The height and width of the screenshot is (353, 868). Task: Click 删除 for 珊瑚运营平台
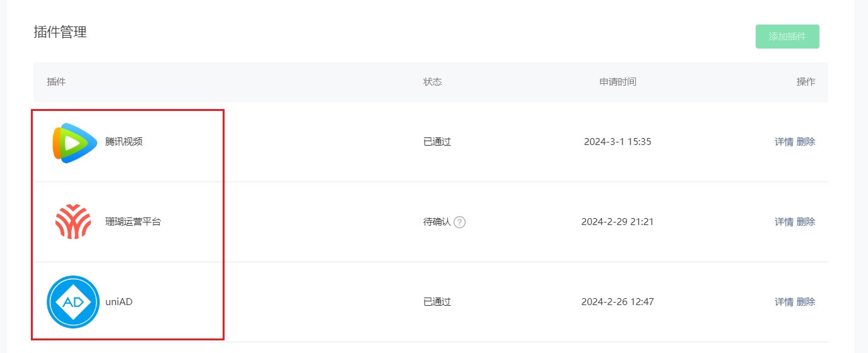click(x=806, y=222)
